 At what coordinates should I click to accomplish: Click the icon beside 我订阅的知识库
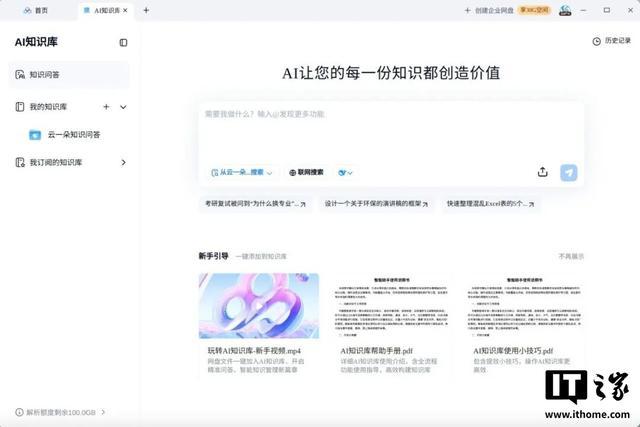pyautogui.click(x=20, y=162)
